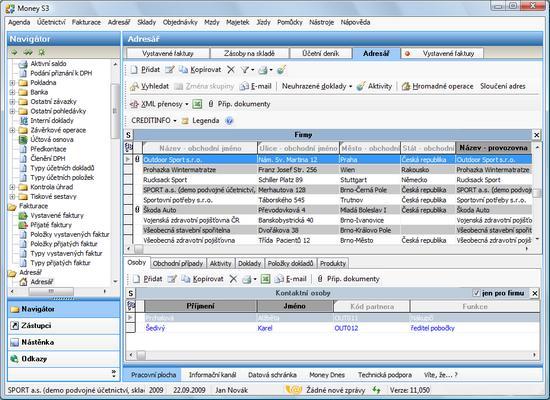Click the delete X icon in the Osoby toolbar

(x=233, y=279)
